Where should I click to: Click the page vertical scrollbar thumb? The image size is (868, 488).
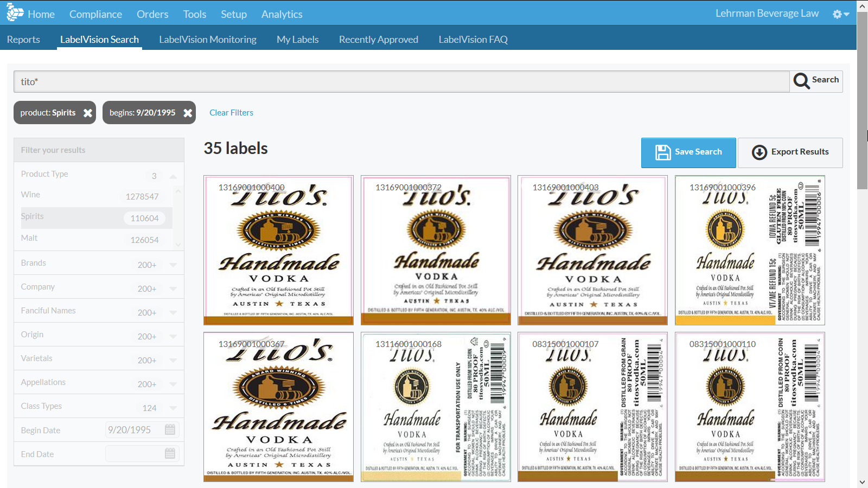click(862, 100)
